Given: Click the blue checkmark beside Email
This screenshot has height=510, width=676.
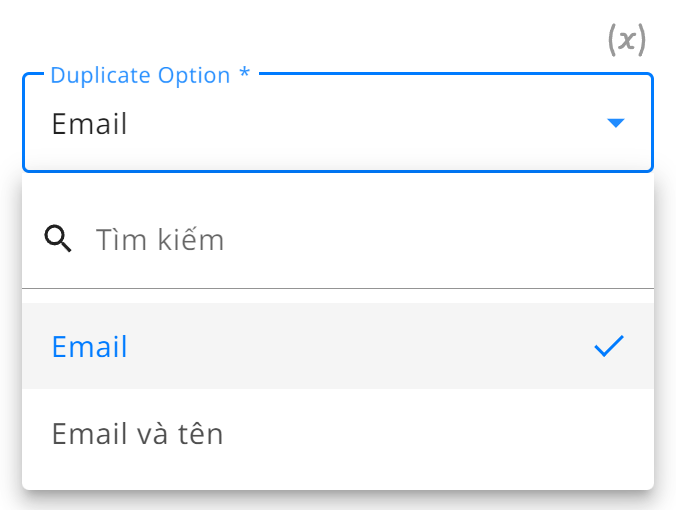Looking at the screenshot, I should (609, 346).
